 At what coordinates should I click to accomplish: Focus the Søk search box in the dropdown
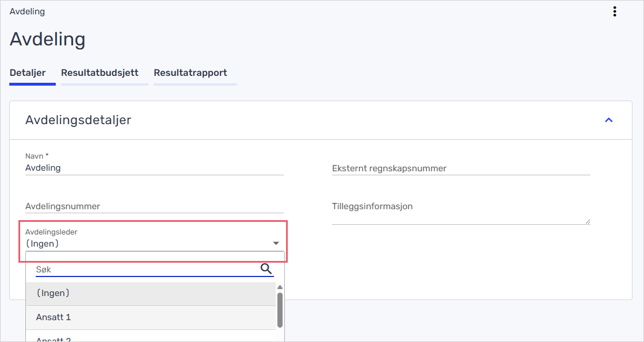[144, 269]
